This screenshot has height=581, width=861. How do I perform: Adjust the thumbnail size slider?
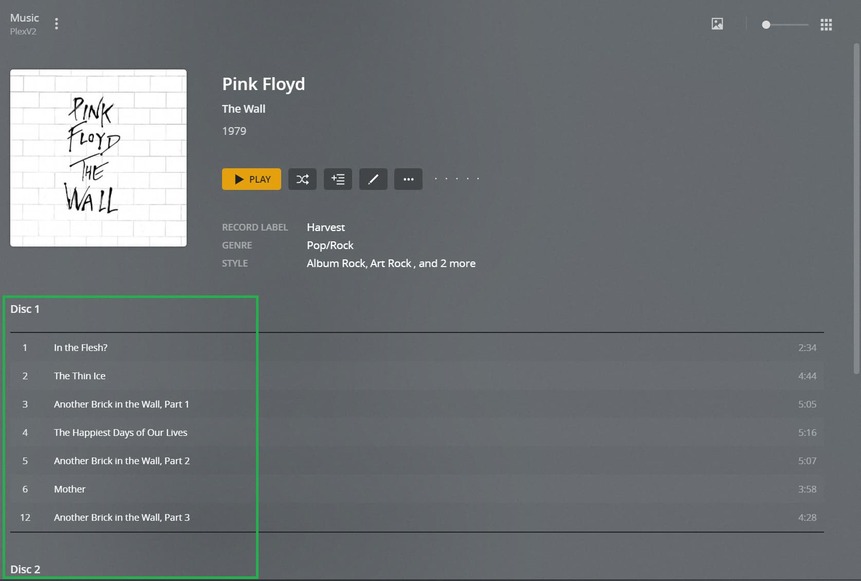pyautogui.click(x=785, y=25)
